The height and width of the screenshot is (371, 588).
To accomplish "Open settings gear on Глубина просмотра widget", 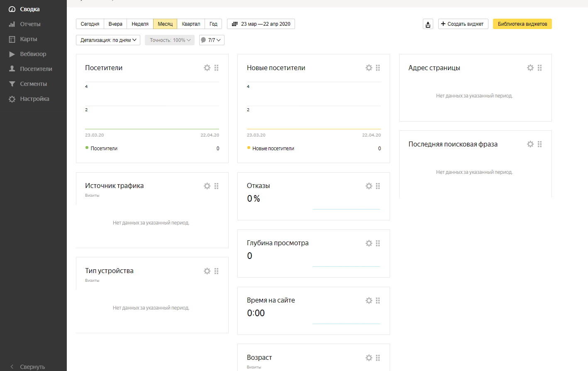I will click(x=369, y=243).
